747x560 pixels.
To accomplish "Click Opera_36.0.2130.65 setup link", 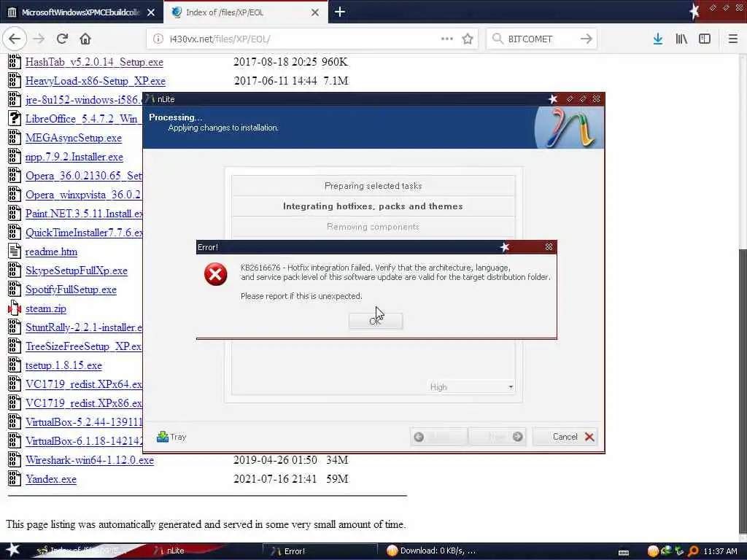I will coord(84,176).
